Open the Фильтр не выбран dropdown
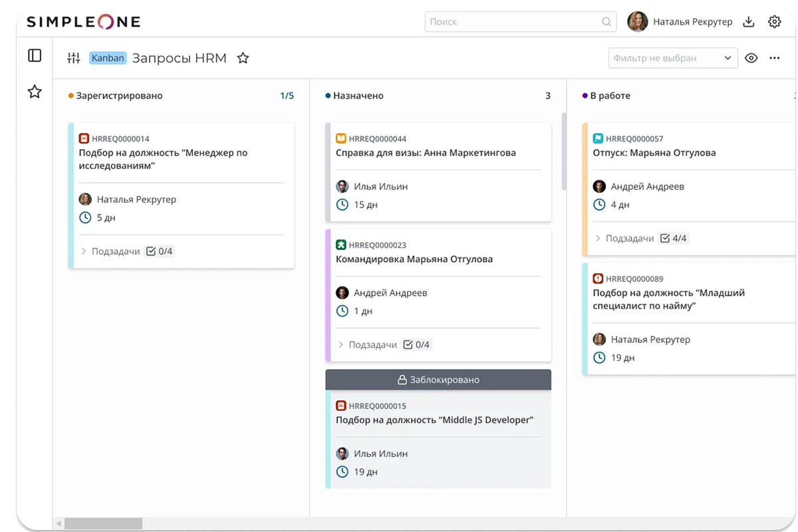This screenshot has height=532, width=798. tap(672, 58)
